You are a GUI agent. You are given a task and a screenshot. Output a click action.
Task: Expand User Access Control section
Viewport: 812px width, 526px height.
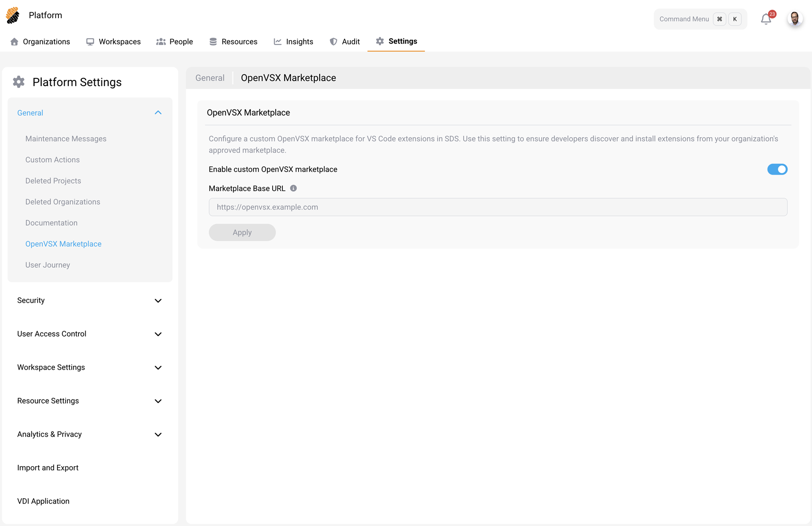[x=90, y=334]
